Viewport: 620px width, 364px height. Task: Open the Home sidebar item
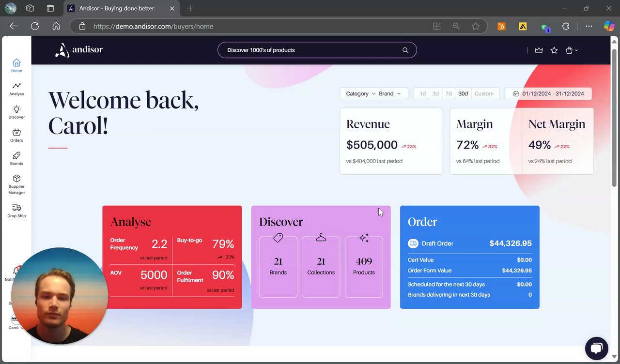click(16, 65)
